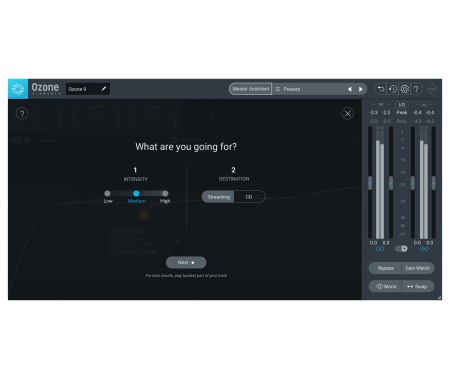
Task: Click Swap channels button
Action: [418, 287]
